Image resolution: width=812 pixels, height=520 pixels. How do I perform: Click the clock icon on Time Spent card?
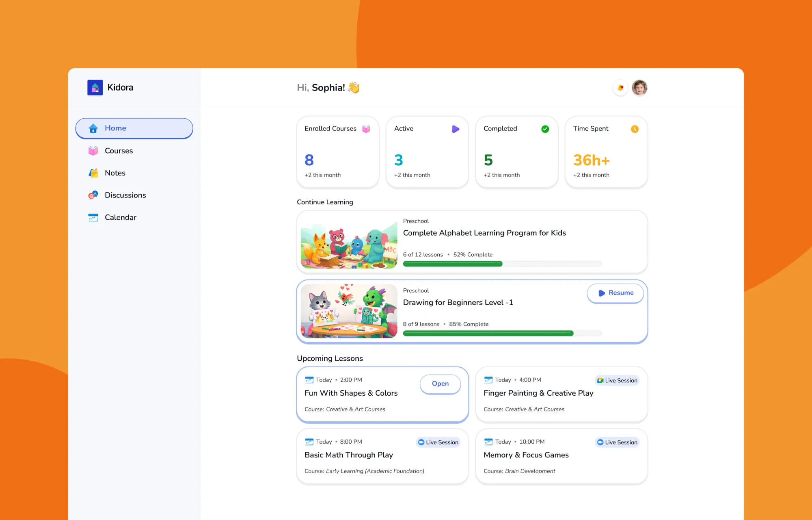(634, 129)
